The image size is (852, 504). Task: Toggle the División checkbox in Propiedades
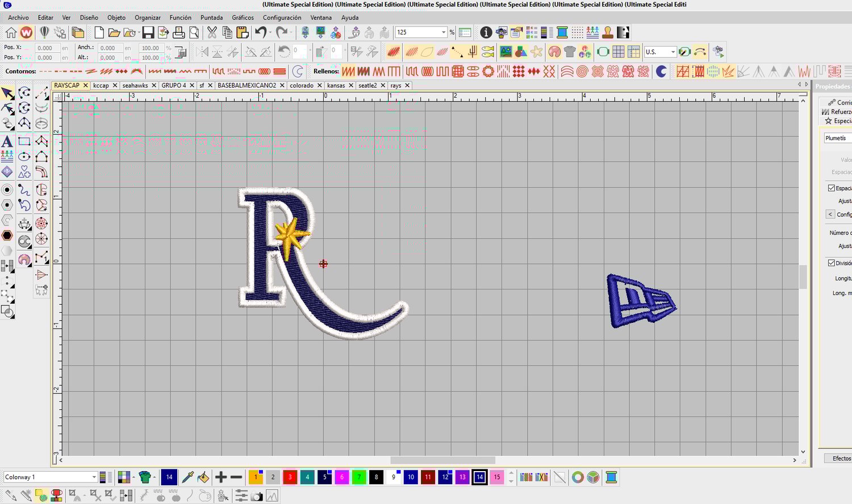[832, 263]
